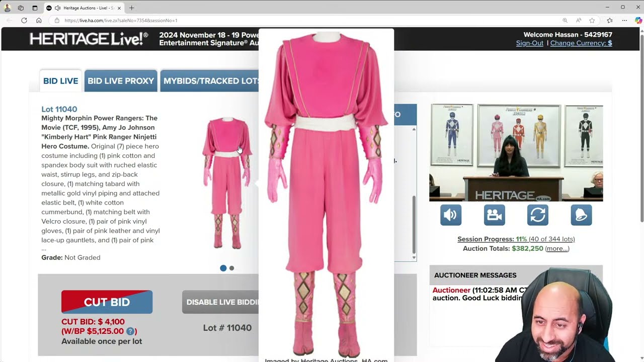The image size is (644, 362).
Task: Open the Session Progress lots link
Action: pos(516,239)
